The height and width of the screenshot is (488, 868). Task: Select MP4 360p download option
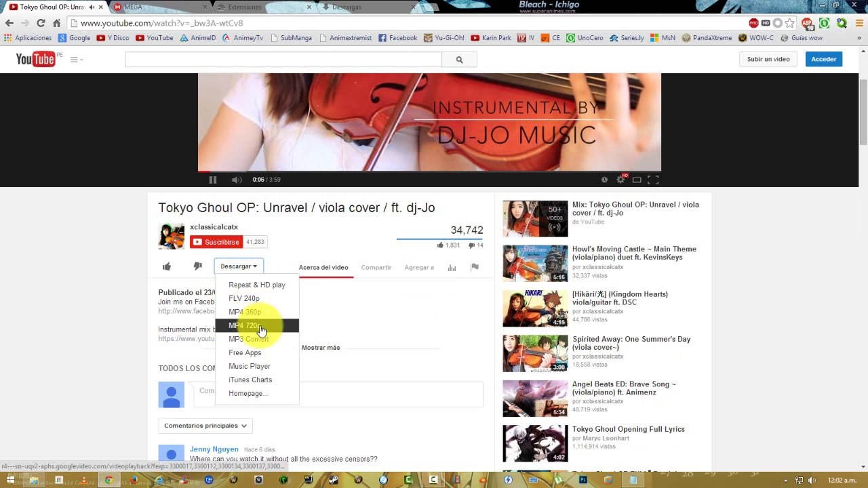click(257, 312)
